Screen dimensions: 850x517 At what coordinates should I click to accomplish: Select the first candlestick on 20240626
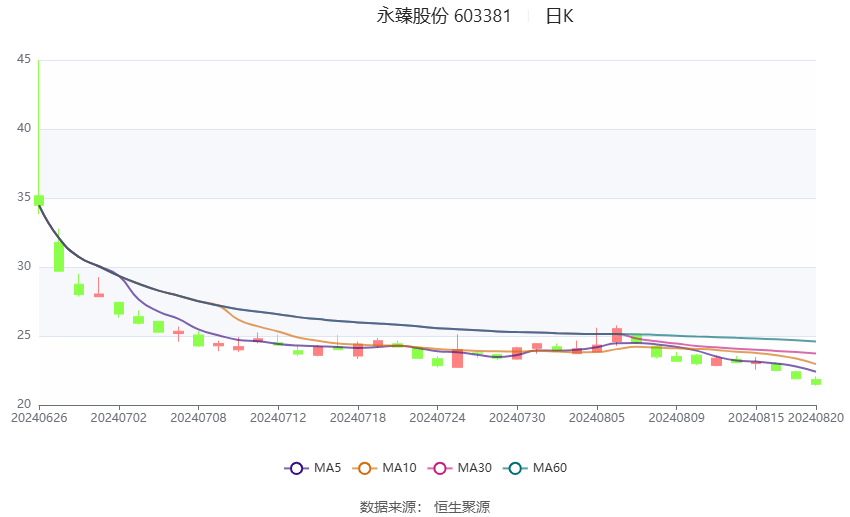click(x=39, y=201)
